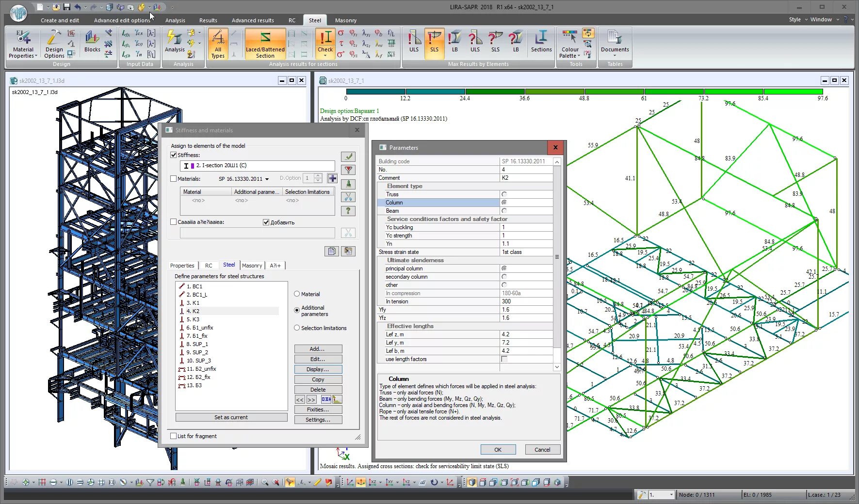This screenshot has width=859, height=504.
Task: Confirm Parameters dialog with OK
Action: [x=498, y=450]
